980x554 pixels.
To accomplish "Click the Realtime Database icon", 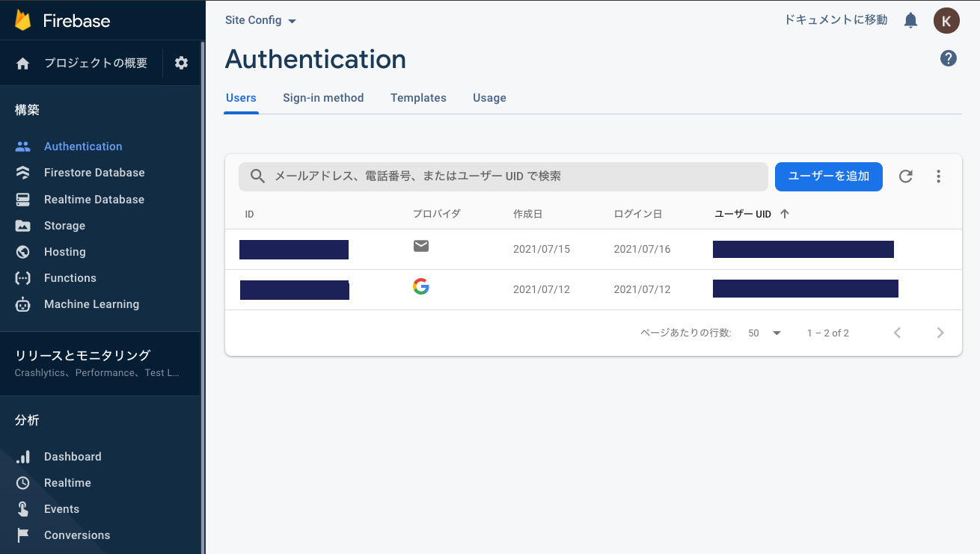I will pyautogui.click(x=23, y=200).
